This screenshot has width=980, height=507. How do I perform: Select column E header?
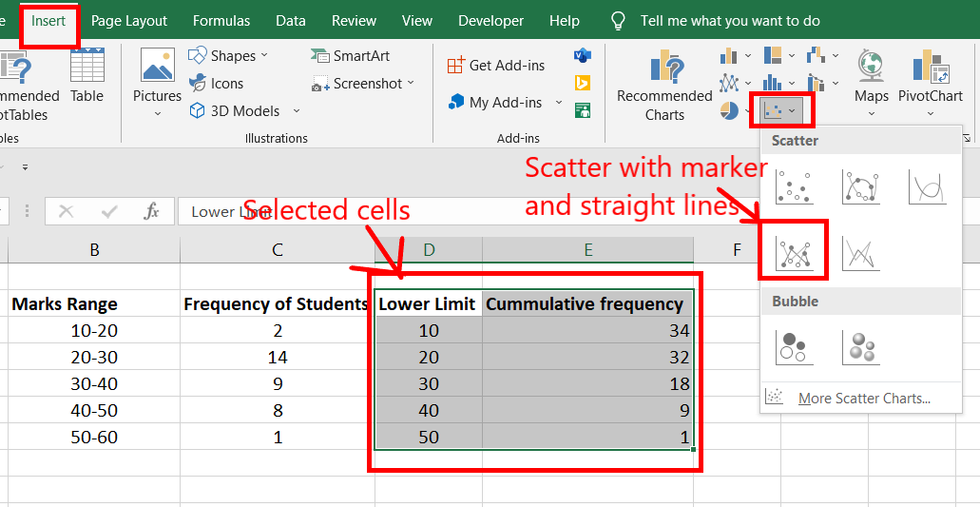(x=588, y=250)
